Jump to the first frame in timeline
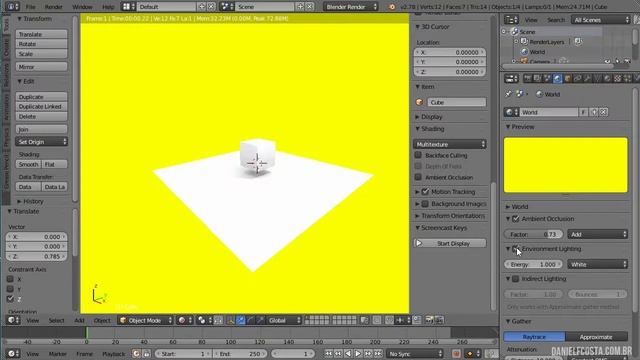The width and height of the screenshot is (640, 360). [x=329, y=353]
